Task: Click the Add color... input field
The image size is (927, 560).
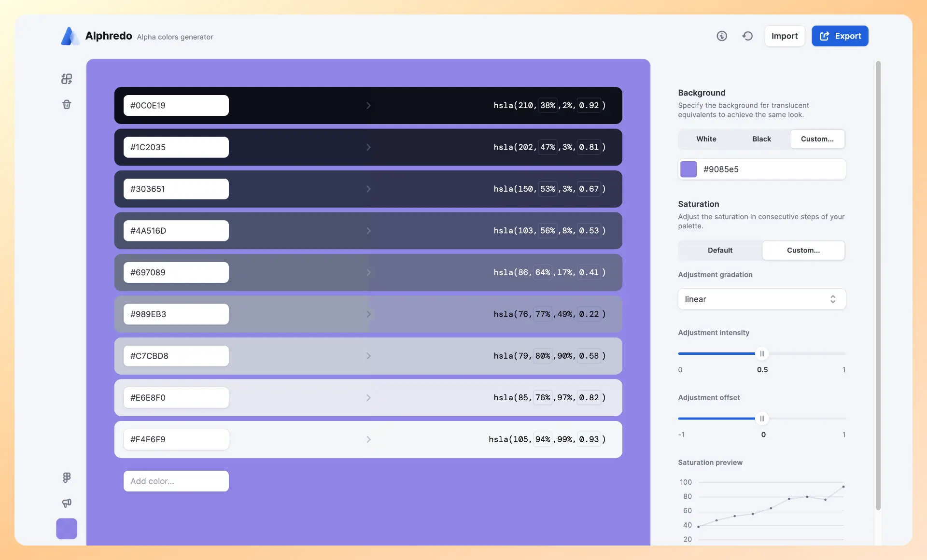Action: pos(176,481)
